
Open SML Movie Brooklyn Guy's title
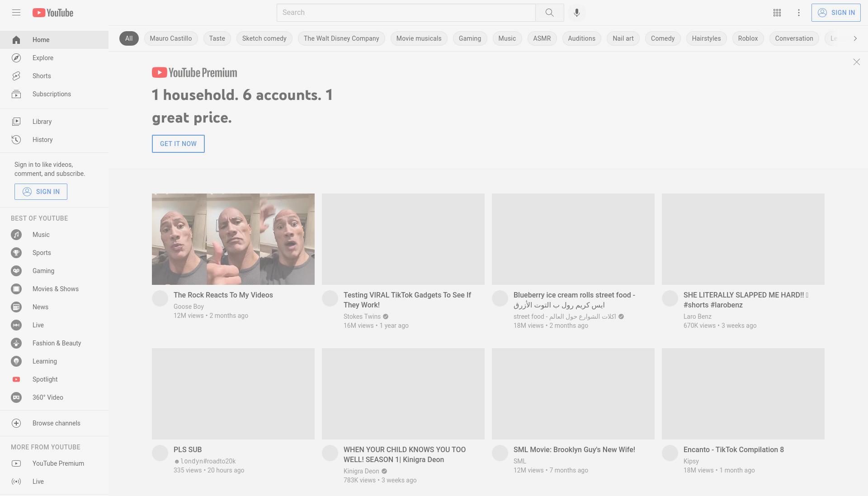click(574, 449)
